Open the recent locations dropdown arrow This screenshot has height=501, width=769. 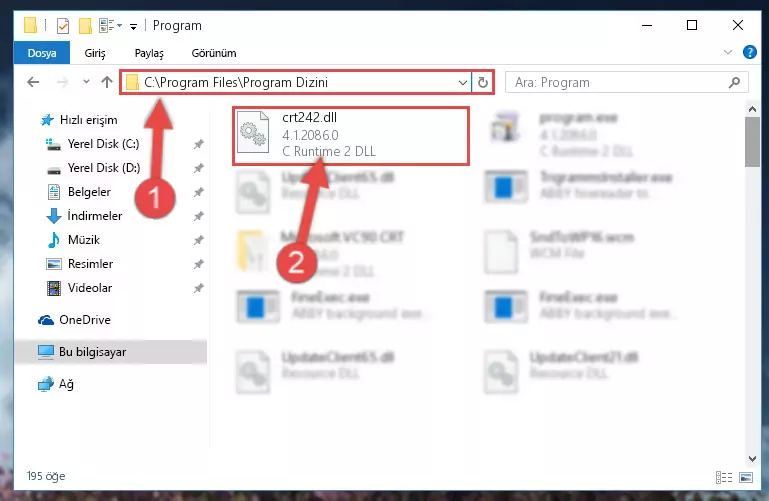click(x=86, y=82)
